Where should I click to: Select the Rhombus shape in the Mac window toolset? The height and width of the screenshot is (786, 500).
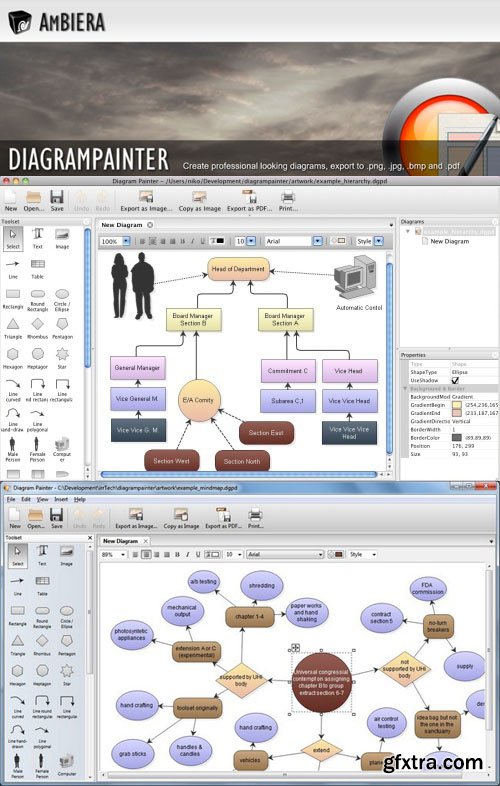point(38,328)
